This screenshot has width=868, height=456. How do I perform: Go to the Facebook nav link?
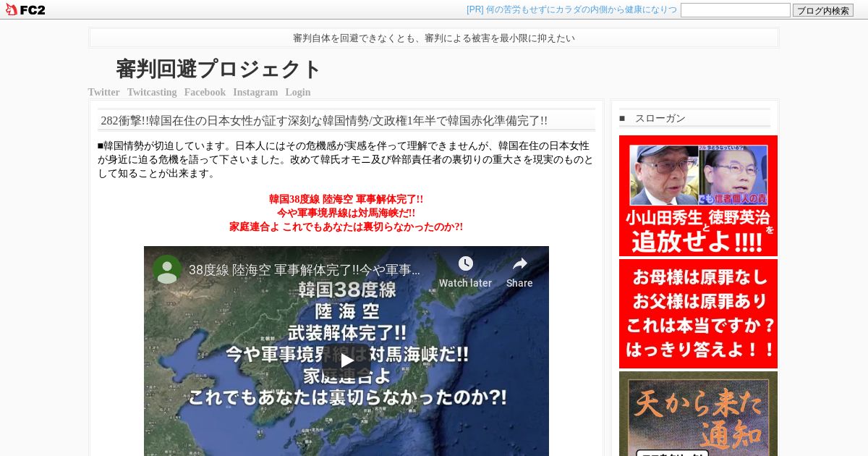205,92
